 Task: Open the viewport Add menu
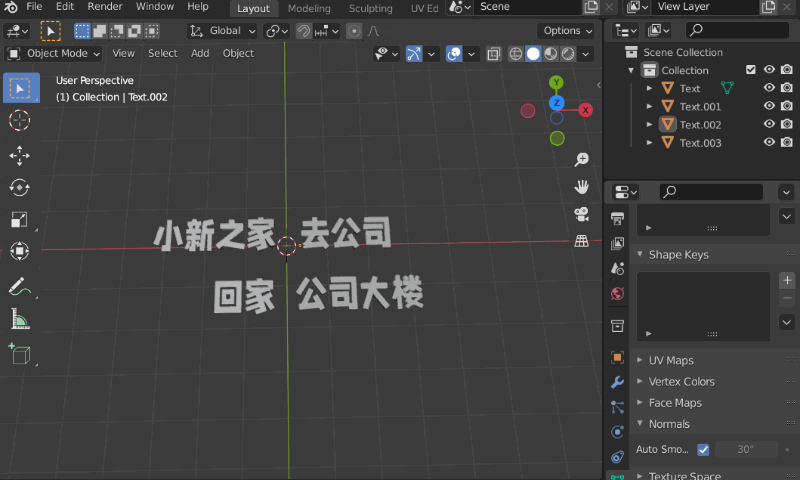[x=200, y=54]
